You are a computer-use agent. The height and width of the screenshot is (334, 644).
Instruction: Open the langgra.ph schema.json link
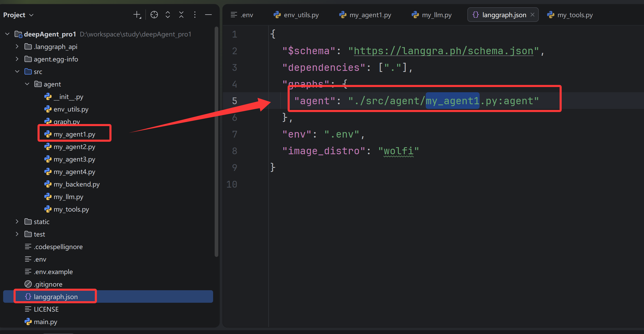(443, 51)
